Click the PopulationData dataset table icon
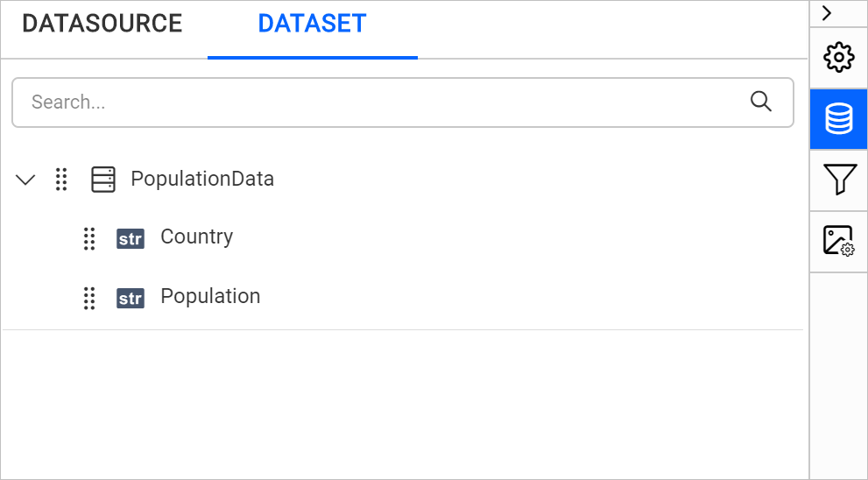 pyautogui.click(x=103, y=180)
